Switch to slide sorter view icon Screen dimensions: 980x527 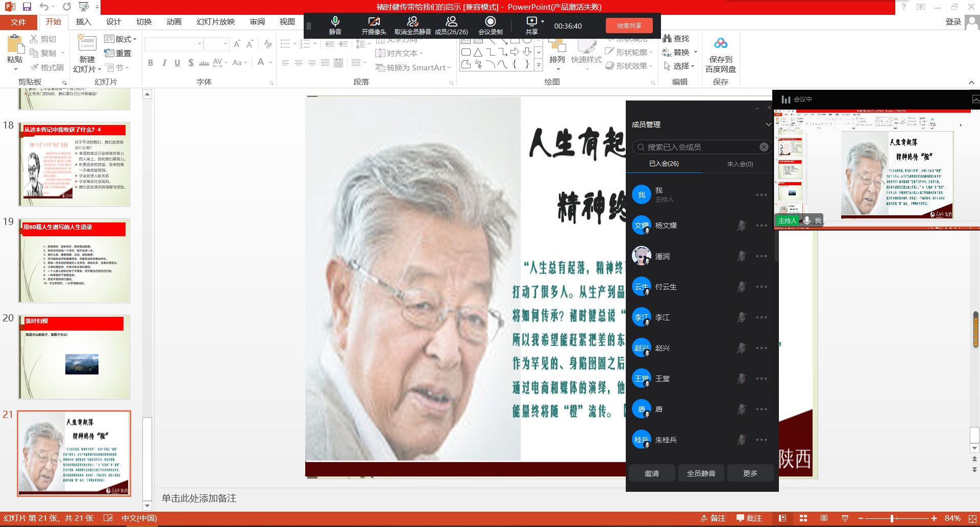point(803,518)
